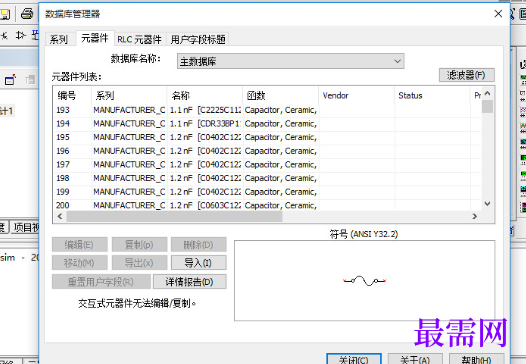This screenshot has height=364, width=526.
Task: Select component row number 195
Action: click(267, 137)
